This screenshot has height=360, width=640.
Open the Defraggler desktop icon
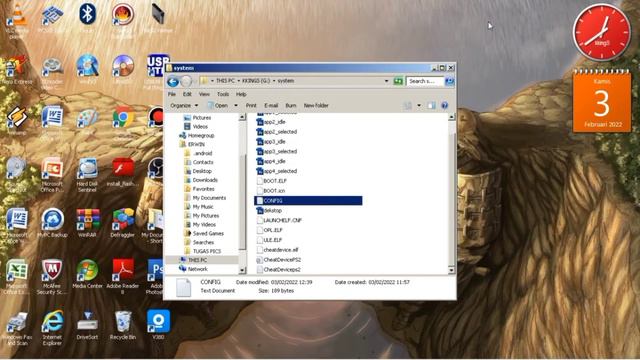(x=122, y=223)
